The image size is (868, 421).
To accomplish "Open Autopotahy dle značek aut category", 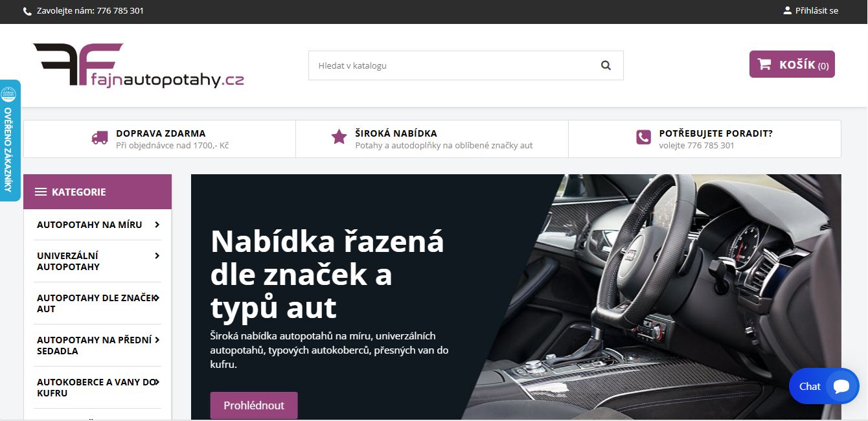I will pyautogui.click(x=97, y=303).
